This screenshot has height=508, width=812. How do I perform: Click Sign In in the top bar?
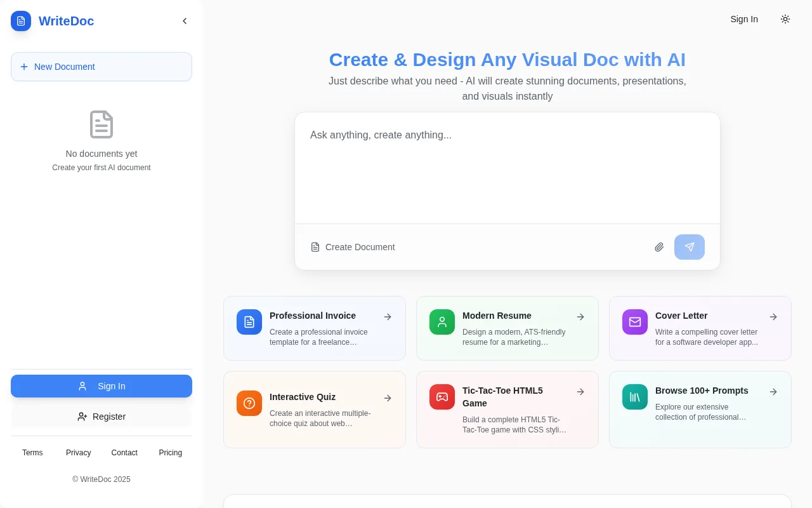tap(744, 19)
